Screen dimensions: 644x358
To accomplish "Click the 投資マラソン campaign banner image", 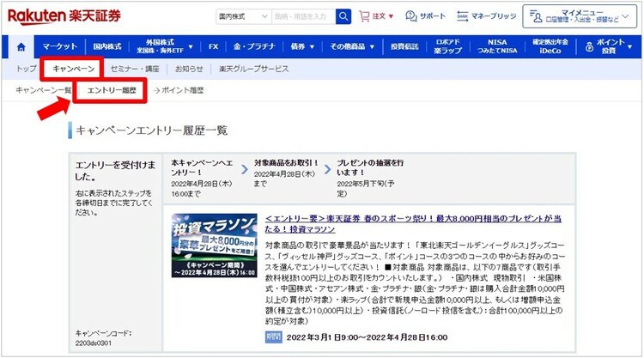I will click(215, 246).
